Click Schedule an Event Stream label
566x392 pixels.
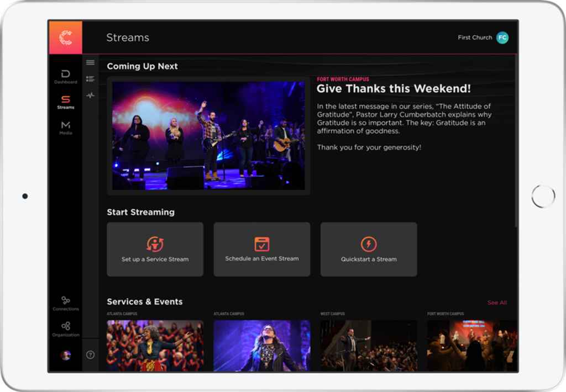point(261,258)
